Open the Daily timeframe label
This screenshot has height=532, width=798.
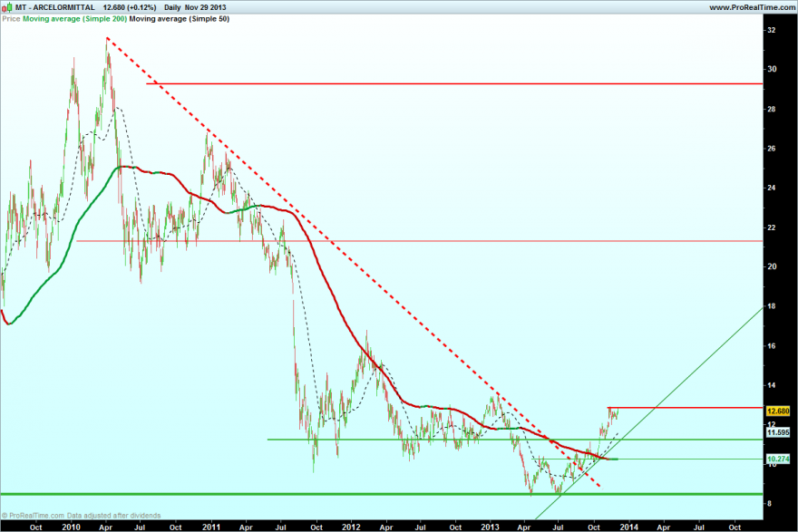[x=172, y=7]
